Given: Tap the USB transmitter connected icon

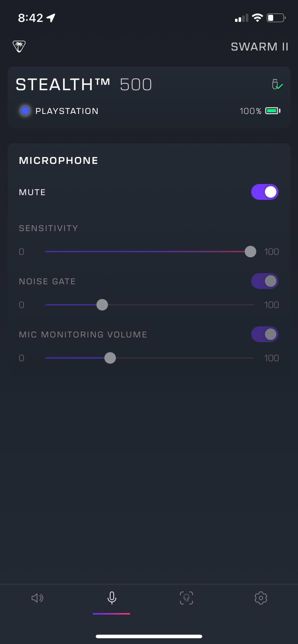Looking at the screenshot, I should point(277,84).
